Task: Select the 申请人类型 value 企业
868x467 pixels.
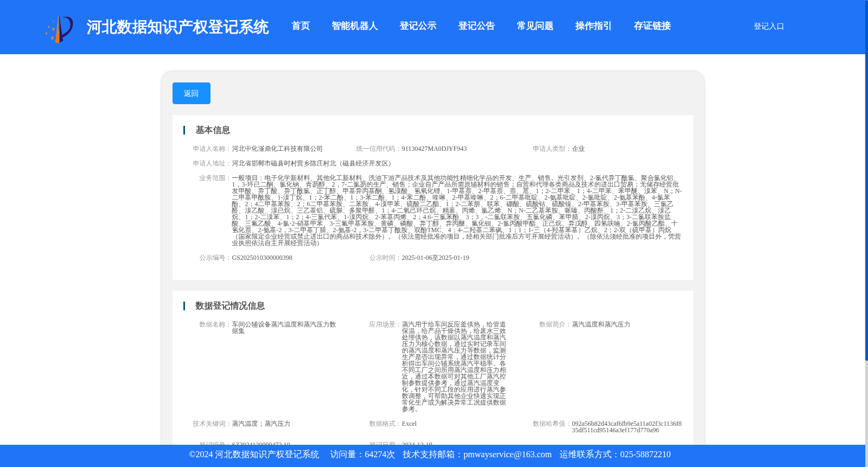Action: pos(578,149)
